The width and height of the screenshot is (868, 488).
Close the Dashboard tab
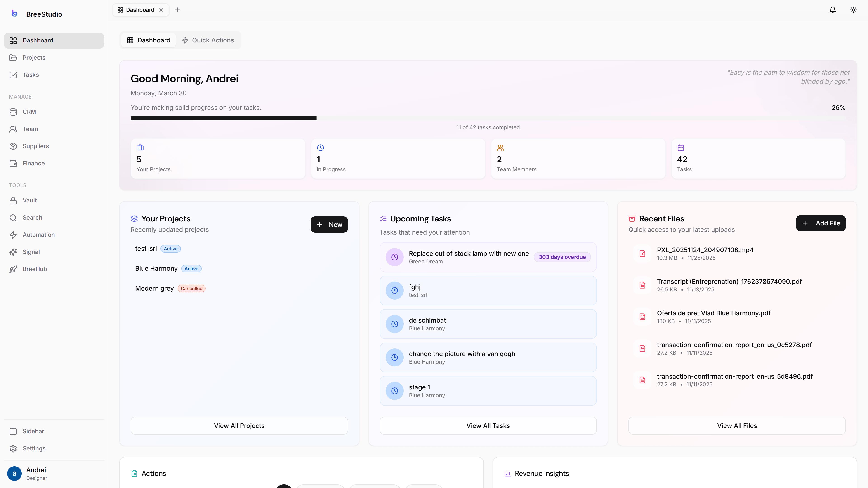point(161,10)
